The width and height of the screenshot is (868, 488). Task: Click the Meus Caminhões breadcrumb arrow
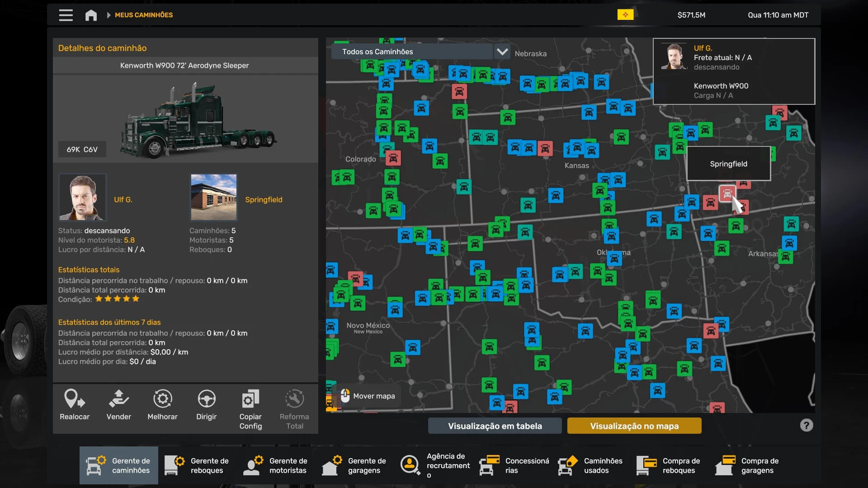point(108,15)
